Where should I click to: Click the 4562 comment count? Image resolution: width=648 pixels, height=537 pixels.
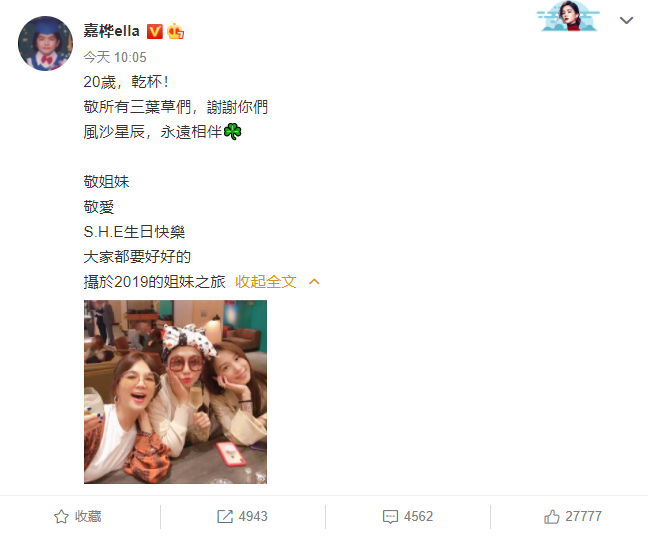click(418, 517)
